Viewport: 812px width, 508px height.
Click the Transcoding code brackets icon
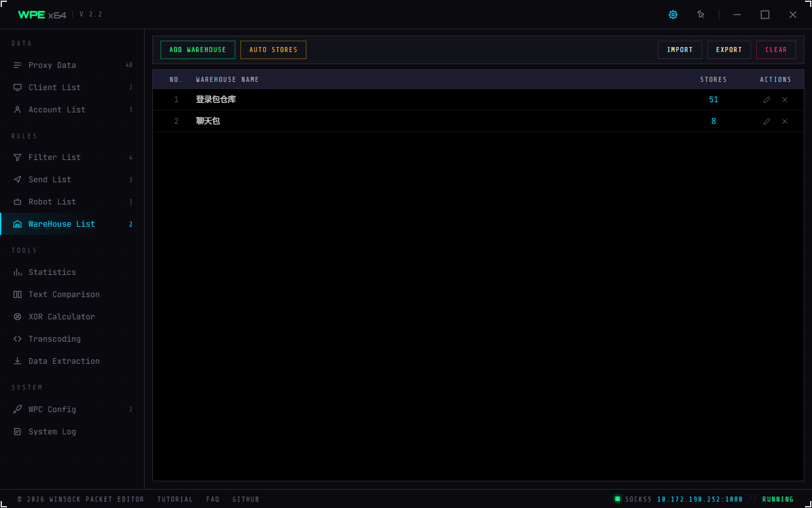(x=17, y=339)
